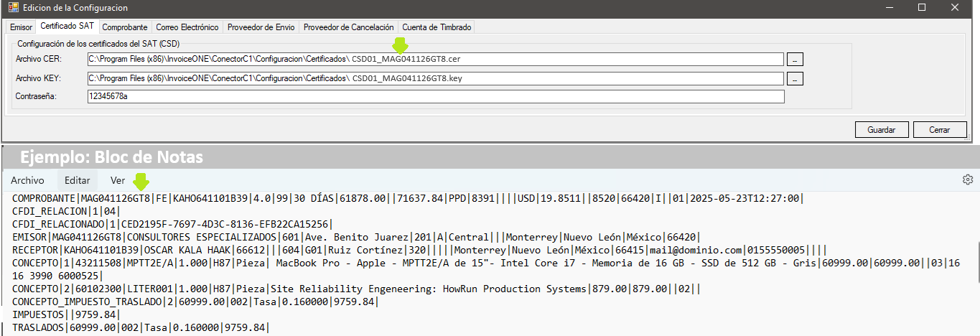Open Notepad settings gear icon
Screen dimensions: 980x336
click(967, 179)
